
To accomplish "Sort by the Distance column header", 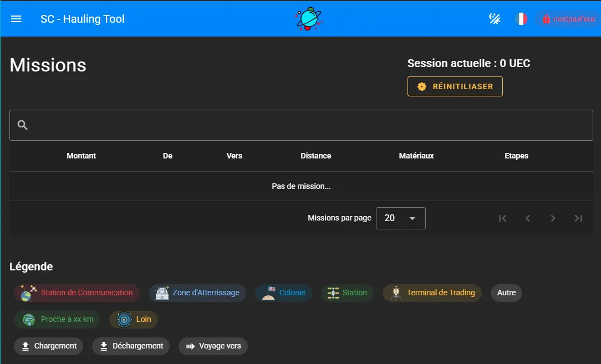I will click(315, 156).
